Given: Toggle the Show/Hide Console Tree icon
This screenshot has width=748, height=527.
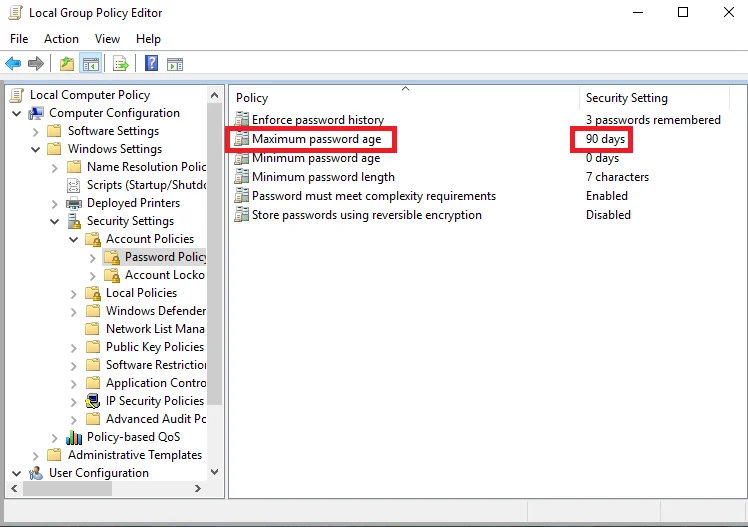Looking at the screenshot, I should tap(91, 63).
